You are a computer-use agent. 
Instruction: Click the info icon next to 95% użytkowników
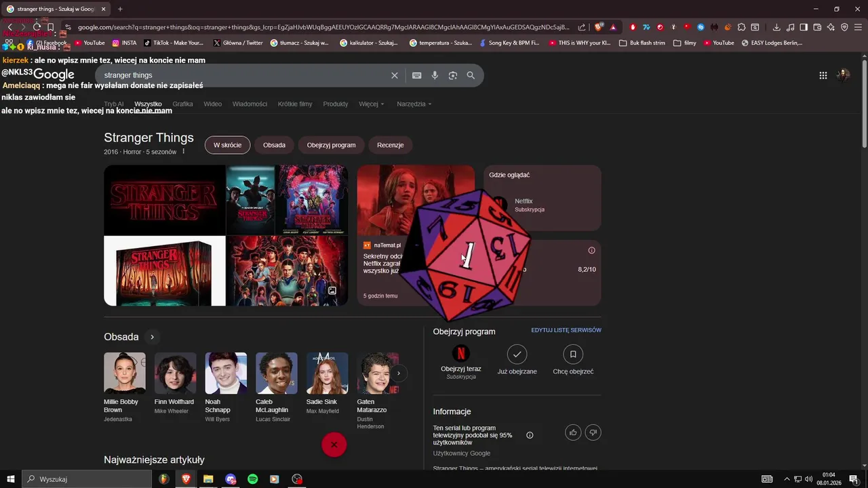point(530,435)
